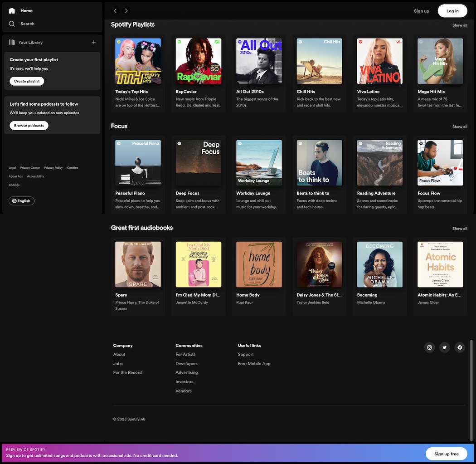Click the plus icon to create playlist

point(94,42)
